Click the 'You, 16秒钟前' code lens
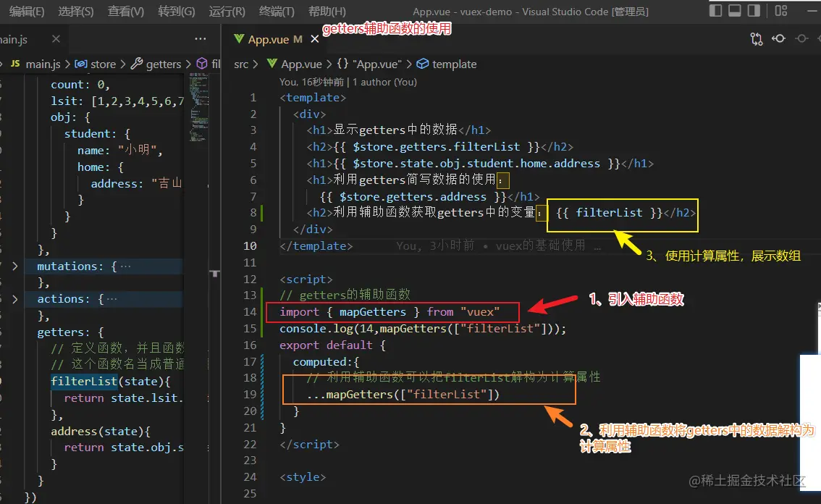The width and height of the screenshot is (821, 504). (x=311, y=82)
